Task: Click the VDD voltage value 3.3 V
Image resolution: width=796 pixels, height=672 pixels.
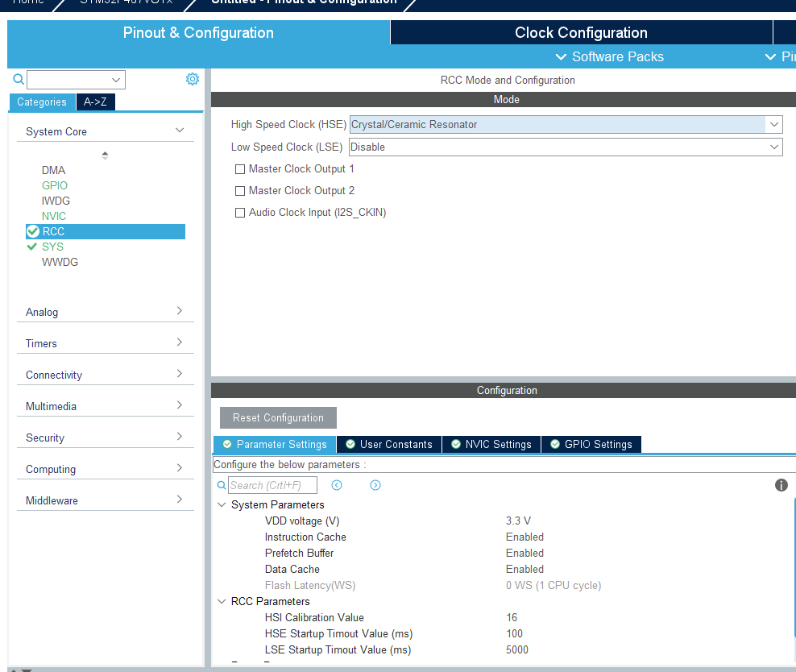Action: [518, 521]
